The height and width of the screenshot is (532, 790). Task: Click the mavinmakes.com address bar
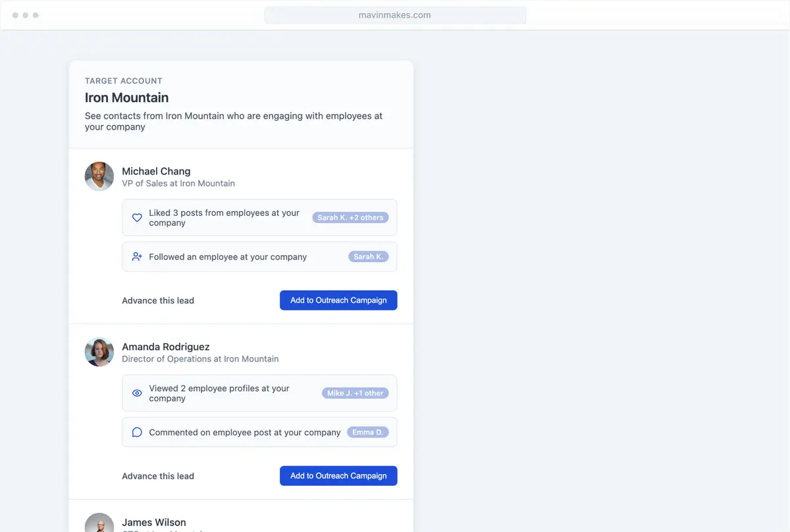395,15
